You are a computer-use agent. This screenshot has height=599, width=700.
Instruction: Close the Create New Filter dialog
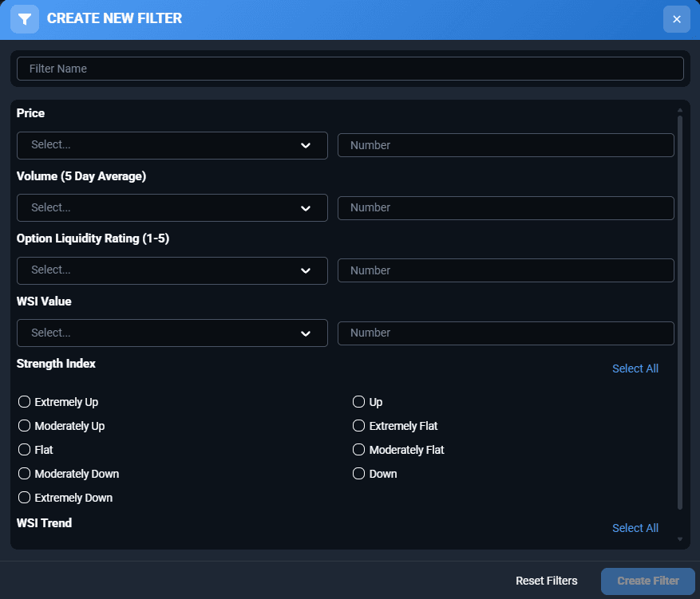[676, 19]
